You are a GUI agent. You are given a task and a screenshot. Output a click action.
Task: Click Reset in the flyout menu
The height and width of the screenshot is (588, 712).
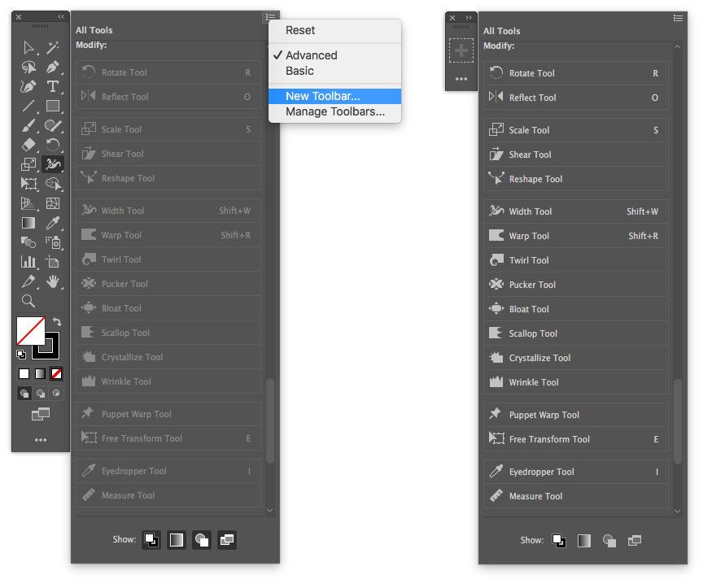(300, 30)
